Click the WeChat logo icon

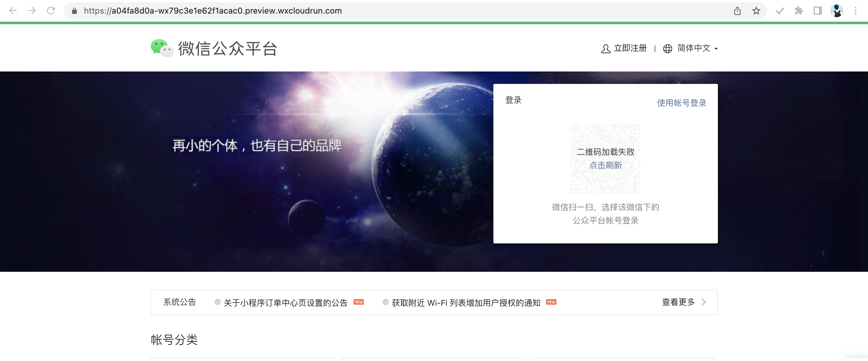click(162, 48)
